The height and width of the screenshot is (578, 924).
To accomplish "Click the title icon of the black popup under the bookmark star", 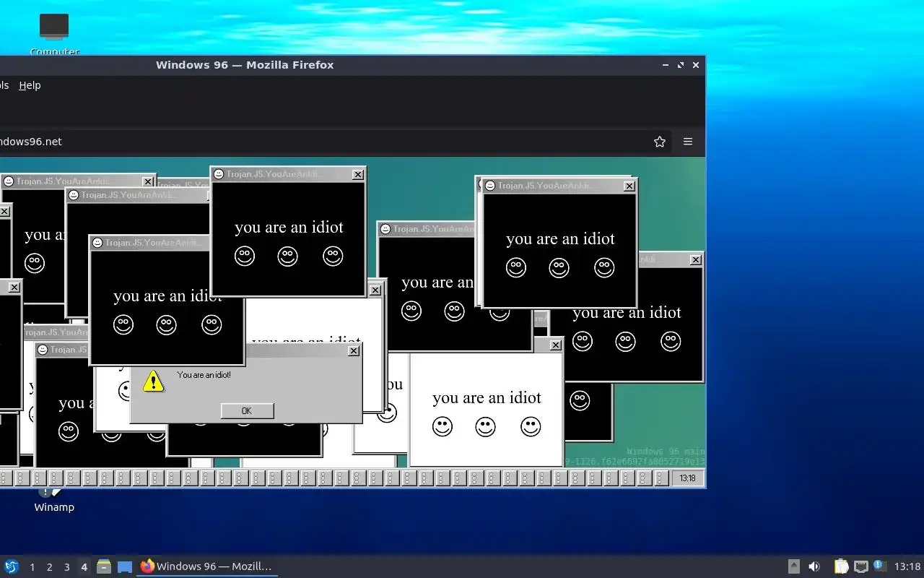I will click(x=490, y=186).
